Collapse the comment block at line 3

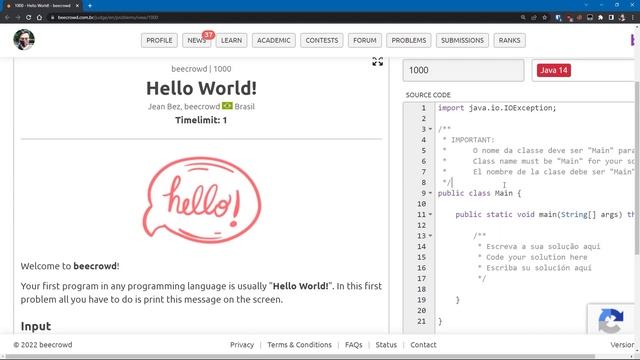pyautogui.click(x=430, y=129)
